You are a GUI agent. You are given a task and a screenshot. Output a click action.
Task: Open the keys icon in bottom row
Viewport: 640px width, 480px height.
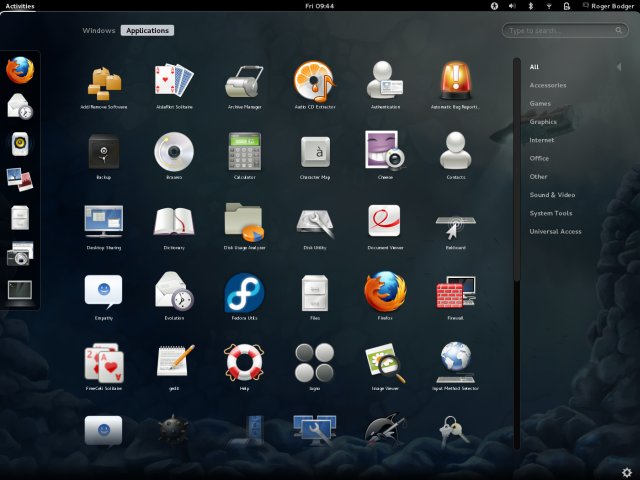coord(455,431)
